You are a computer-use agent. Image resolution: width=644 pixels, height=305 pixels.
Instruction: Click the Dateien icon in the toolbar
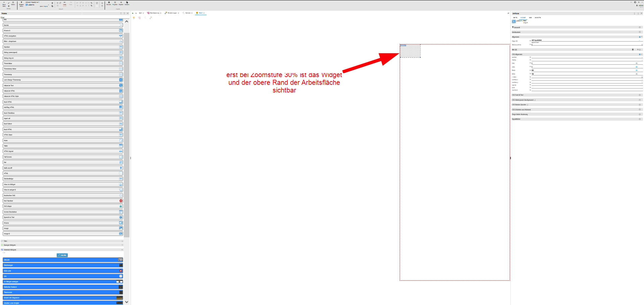coord(127,3)
